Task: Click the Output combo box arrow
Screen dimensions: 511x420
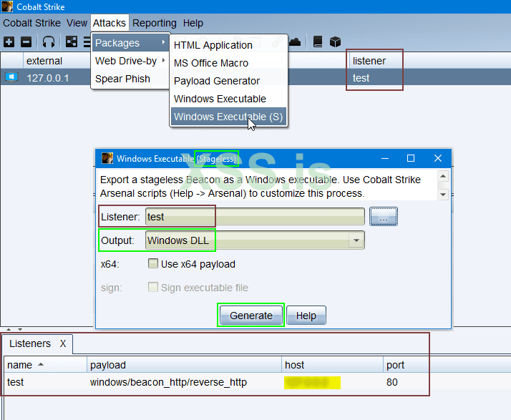Action: pyautogui.click(x=356, y=240)
